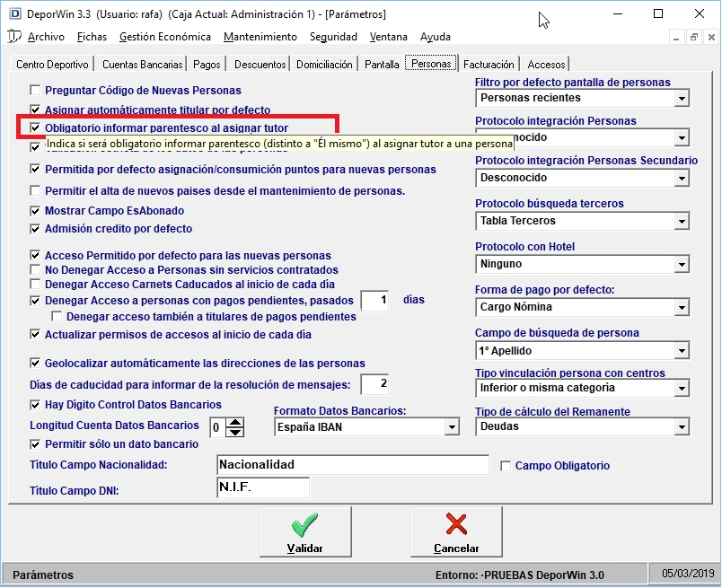Image resolution: width=722 pixels, height=588 pixels.
Task: Click the status bar "Entorno: ·PRUEBAS DeporWin 3.0"
Action: [x=520, y=575]
